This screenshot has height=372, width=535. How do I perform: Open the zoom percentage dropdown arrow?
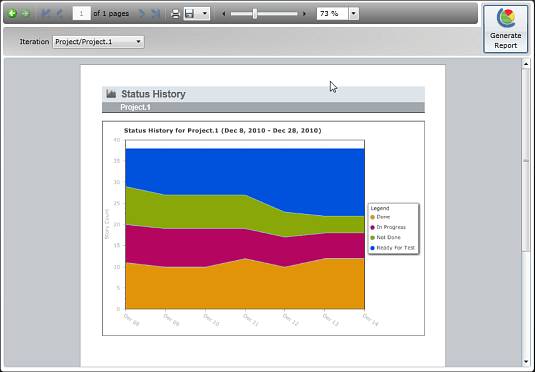[x=353, y=14]
